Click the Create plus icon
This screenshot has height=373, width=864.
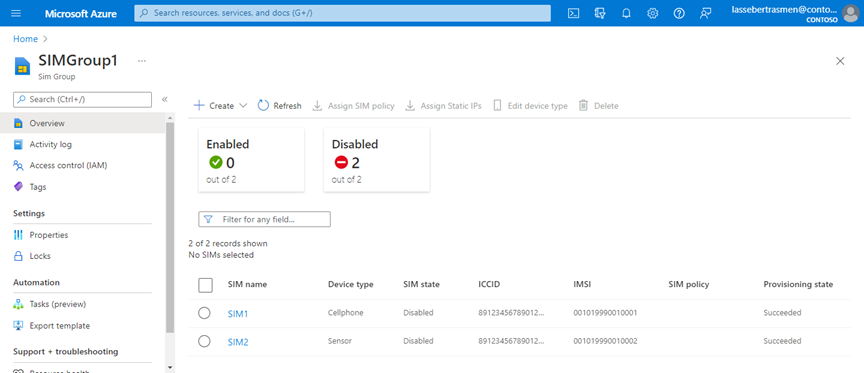tap(199, 105)
